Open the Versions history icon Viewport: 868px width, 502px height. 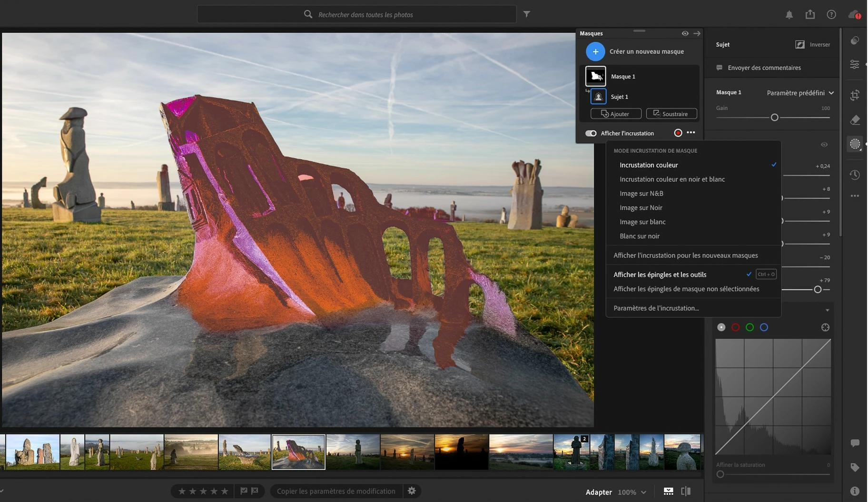(x=855, y=175)
